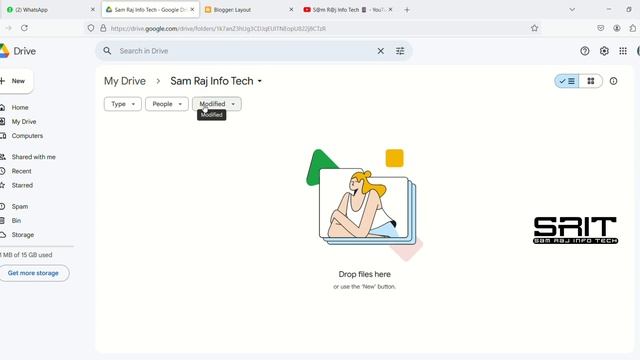
Task: Click the 15 GB used storage text
Action: click(26, 255)
